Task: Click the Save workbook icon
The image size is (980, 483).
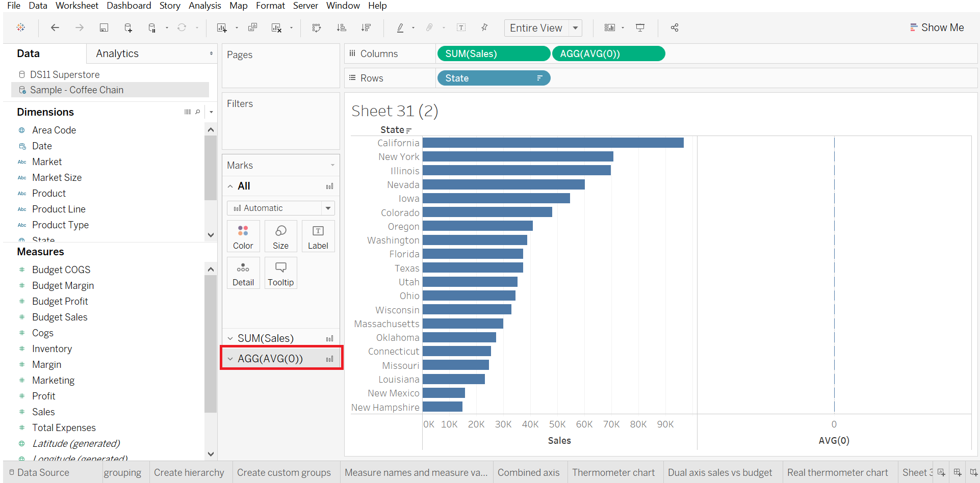Action: [x=104, y=28]
